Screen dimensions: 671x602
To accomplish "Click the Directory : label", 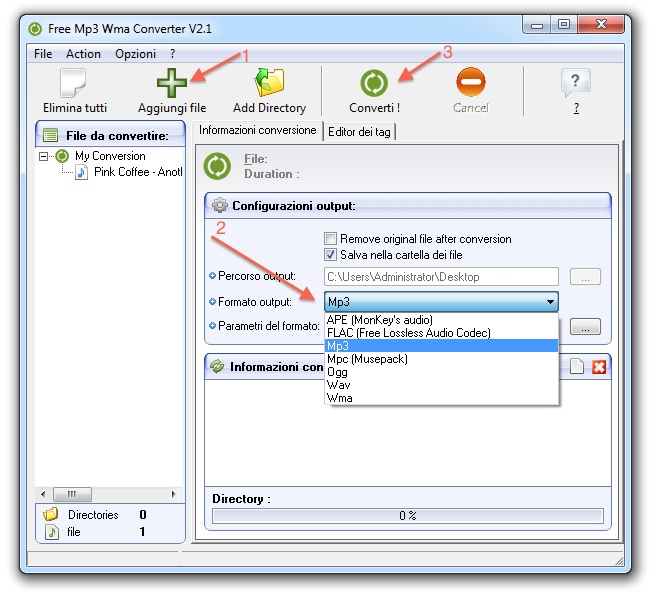I will tap(241, 499).
